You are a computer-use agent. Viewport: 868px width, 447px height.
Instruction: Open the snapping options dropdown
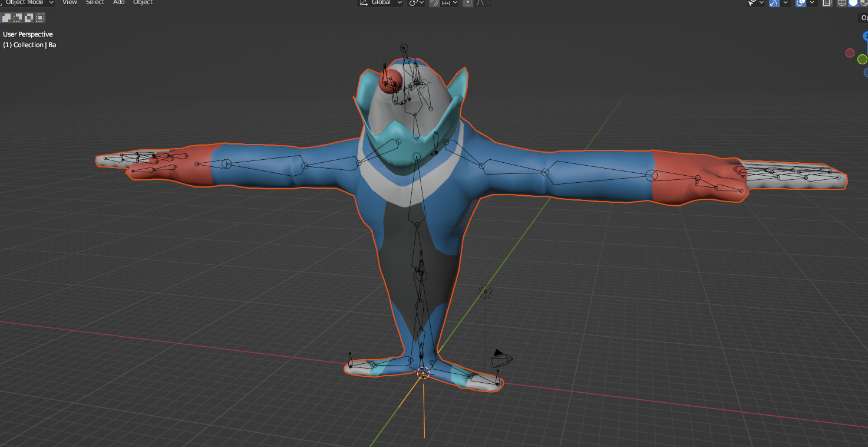point(450,3)
